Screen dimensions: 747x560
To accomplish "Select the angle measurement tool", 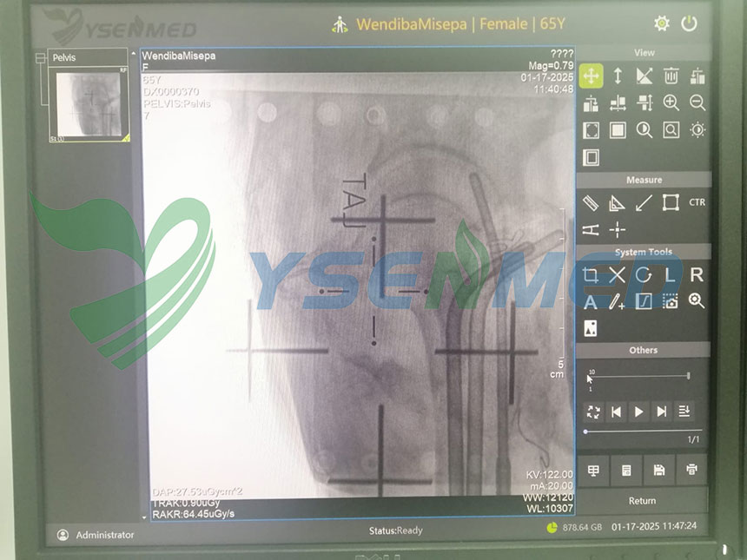I will (618, 203).
